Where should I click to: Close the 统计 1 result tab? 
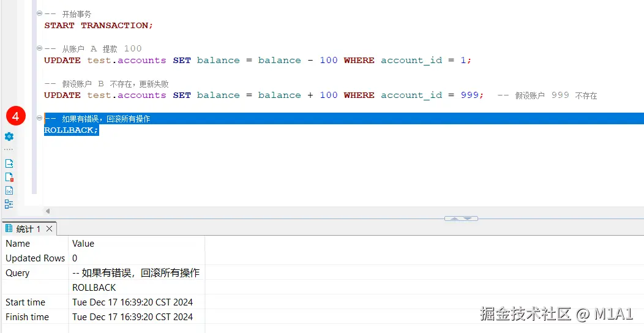pyautogui.click(x=49, y=229)
